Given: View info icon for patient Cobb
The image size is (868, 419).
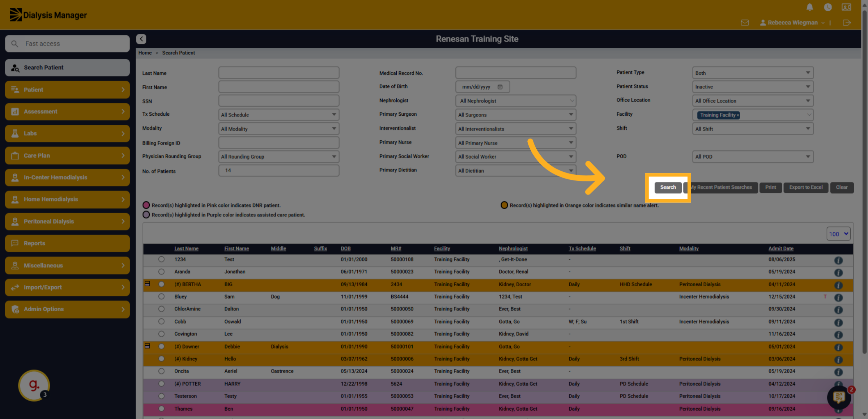Looking at the screenshot, I should tap(838, 322).
